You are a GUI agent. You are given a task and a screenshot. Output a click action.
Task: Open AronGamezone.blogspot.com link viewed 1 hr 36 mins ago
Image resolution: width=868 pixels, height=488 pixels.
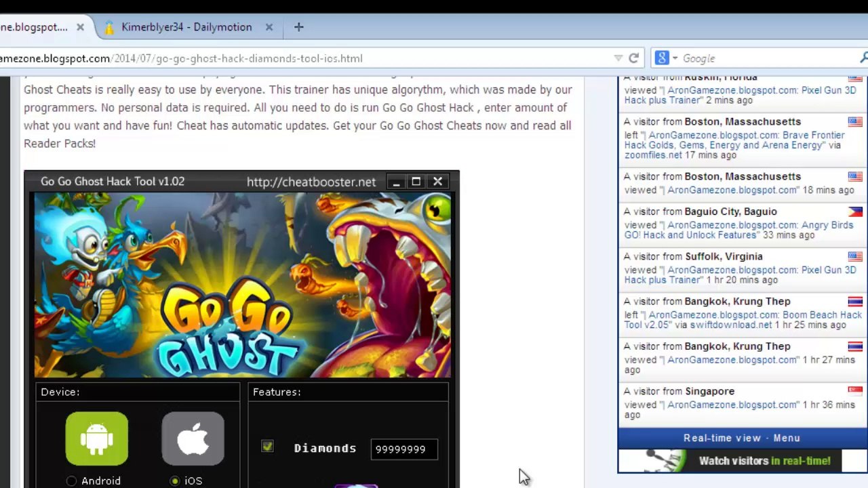point(732,405)
